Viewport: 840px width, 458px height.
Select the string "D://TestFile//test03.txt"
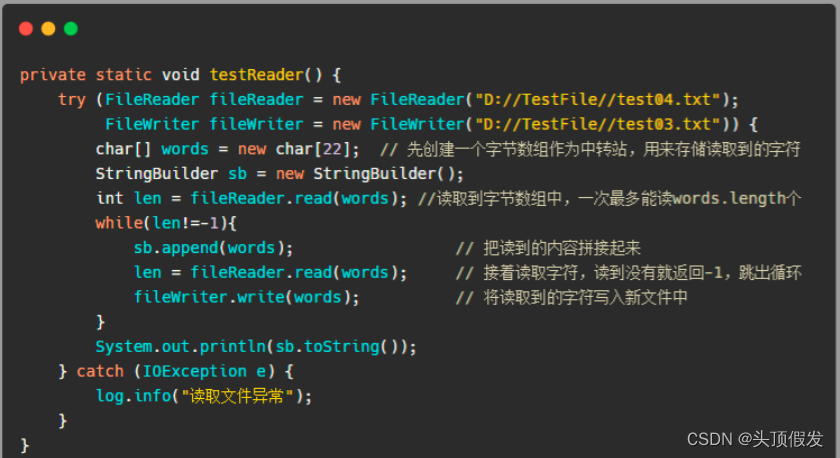(598, 124)
